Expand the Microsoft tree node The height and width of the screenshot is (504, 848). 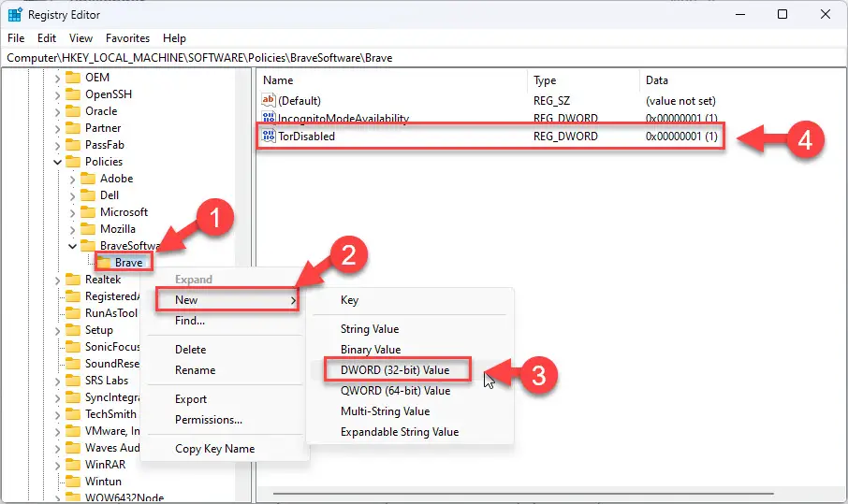(x=72, y=212)
